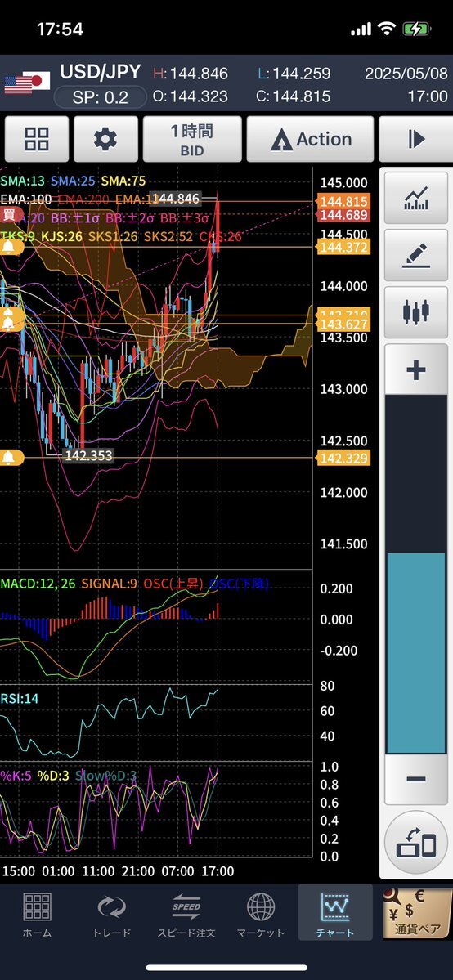
Task: Open the Action menu
Action: tap(311, 139)
